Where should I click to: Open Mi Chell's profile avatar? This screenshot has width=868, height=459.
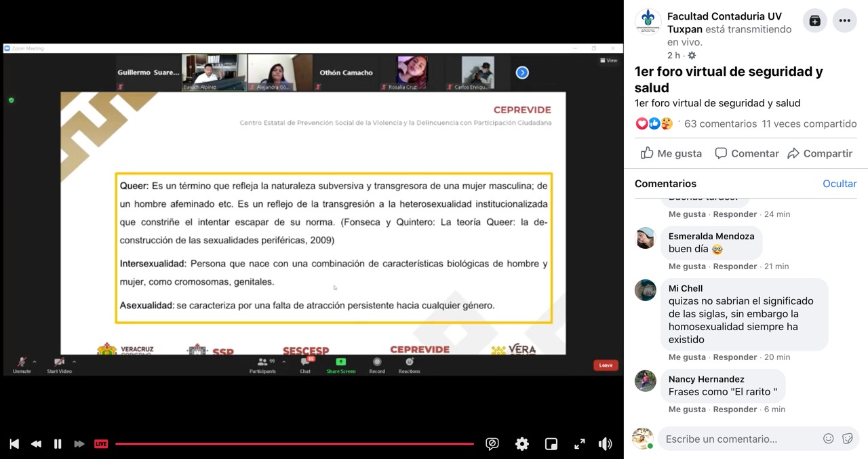646,290
